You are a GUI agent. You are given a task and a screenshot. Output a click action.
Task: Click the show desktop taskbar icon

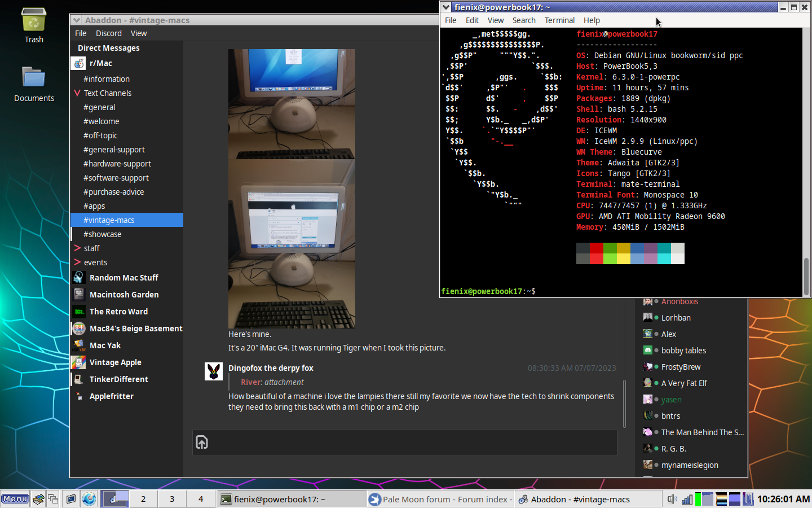38,499
